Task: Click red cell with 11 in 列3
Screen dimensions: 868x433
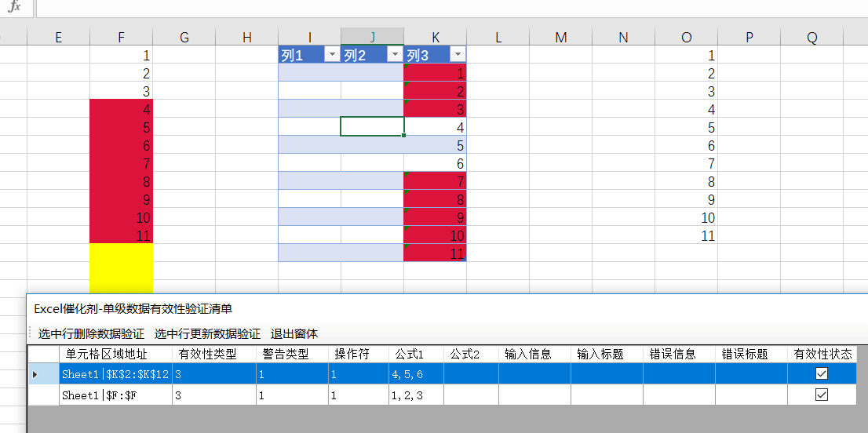Action: pos(435,253)
